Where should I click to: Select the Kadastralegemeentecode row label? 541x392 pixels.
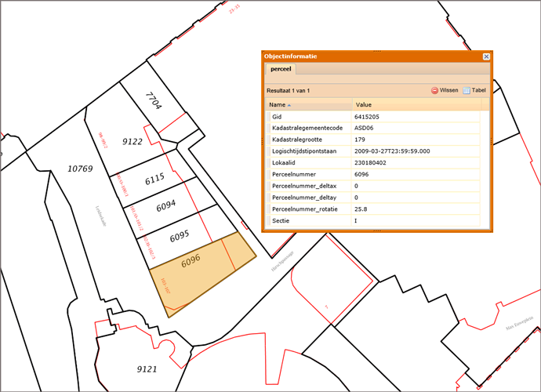coord(307,128)
